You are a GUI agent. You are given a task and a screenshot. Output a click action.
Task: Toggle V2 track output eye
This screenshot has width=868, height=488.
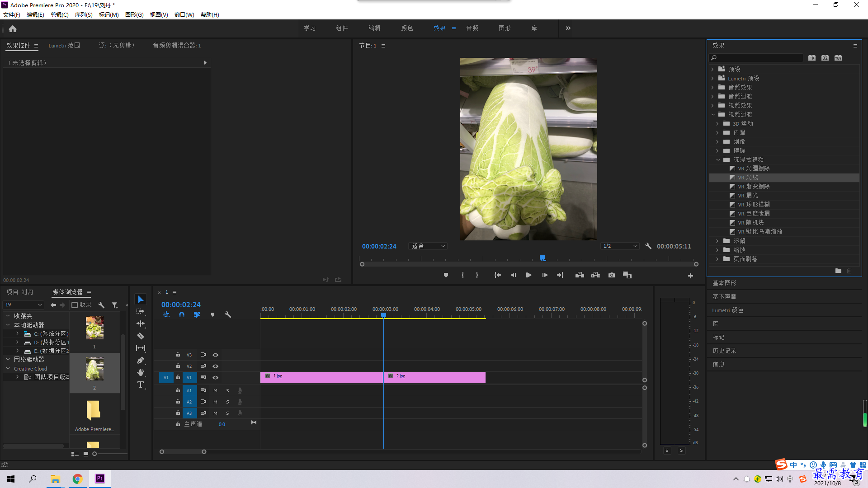pos(216,366)
